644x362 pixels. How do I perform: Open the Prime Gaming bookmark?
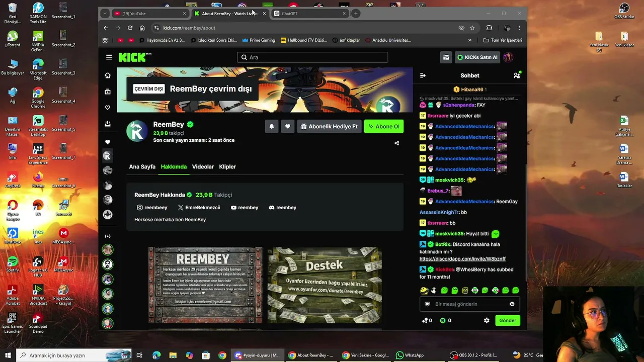[259, 40]
